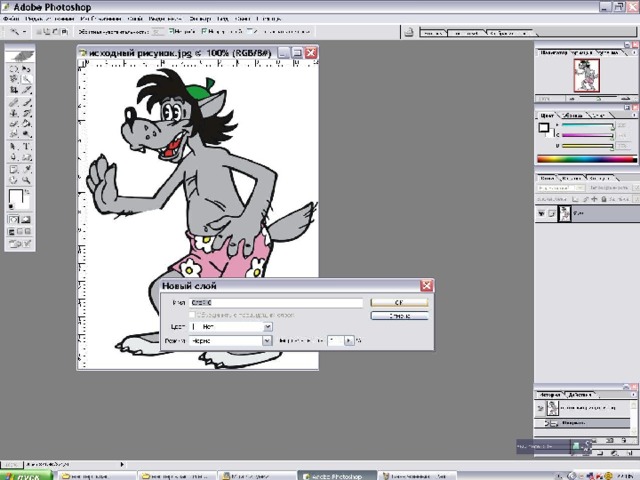Click Отмена (Cancel) in Новый слой dialog
Screen dimensions: 640x480
click(399, 316)
